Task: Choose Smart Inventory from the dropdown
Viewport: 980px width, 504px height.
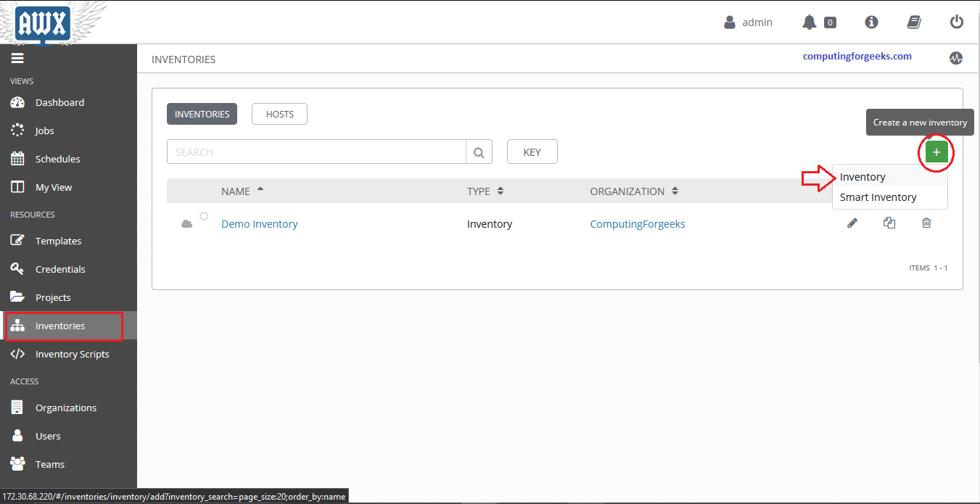Action: (878, 197)
